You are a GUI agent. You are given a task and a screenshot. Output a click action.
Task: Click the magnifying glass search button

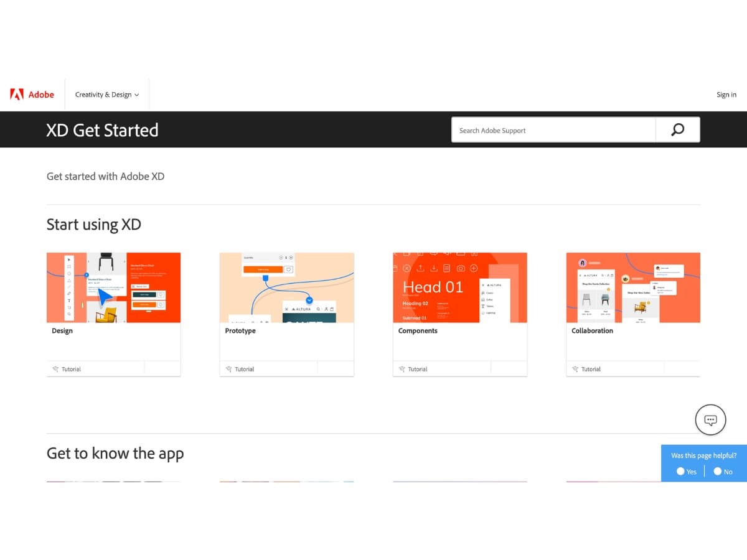point(678,130)
